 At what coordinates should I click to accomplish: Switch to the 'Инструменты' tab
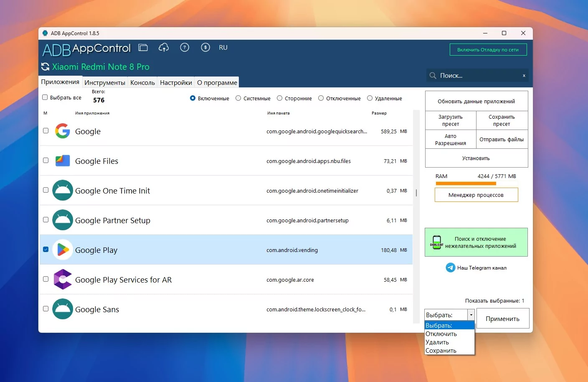coord(105,83)
